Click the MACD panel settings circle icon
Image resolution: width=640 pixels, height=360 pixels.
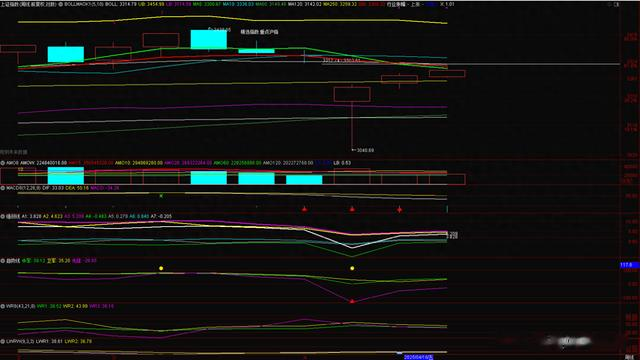pyautogui.click(x=3, y=188)
